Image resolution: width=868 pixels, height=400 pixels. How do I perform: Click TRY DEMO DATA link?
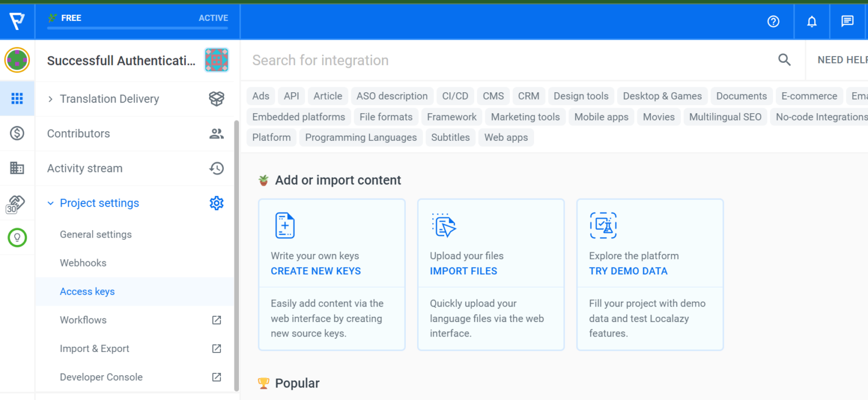(628, 271)
